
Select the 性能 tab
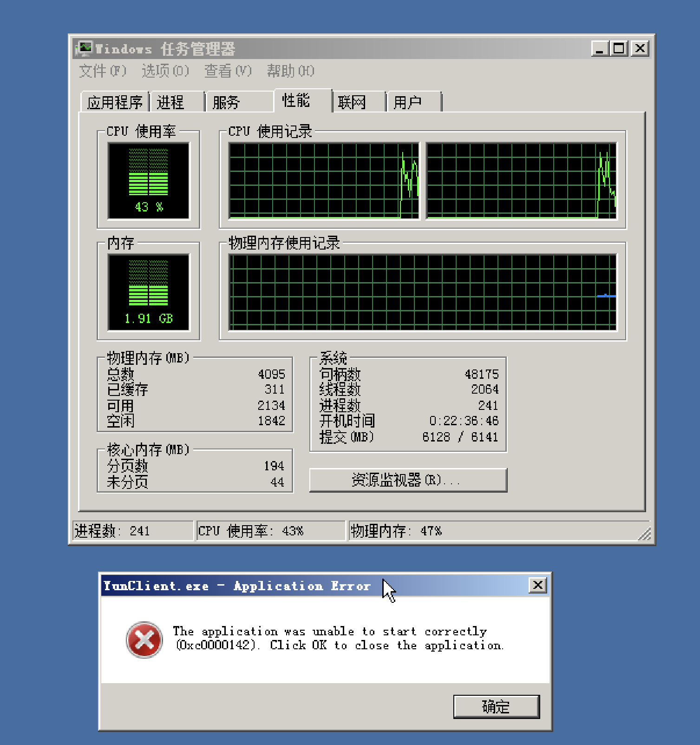[x=303, y=100]
